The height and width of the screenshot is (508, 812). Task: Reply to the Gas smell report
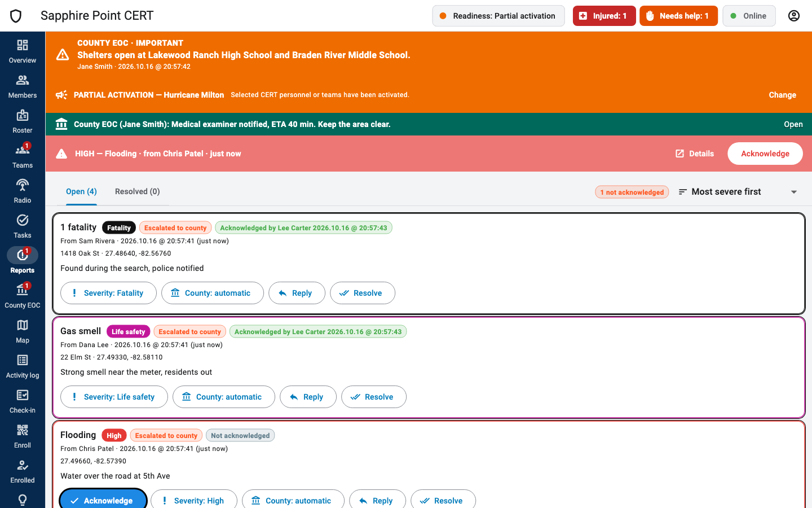point(308,397)
